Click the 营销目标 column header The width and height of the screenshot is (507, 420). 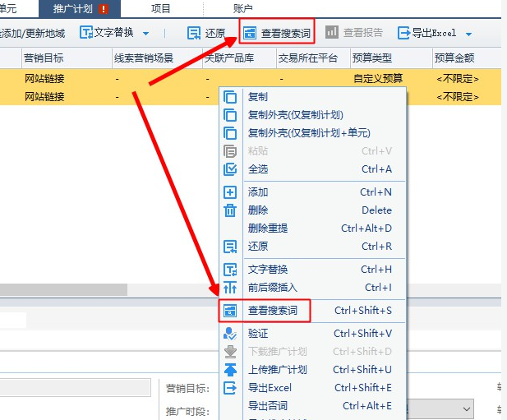click(x=67, y=58)
